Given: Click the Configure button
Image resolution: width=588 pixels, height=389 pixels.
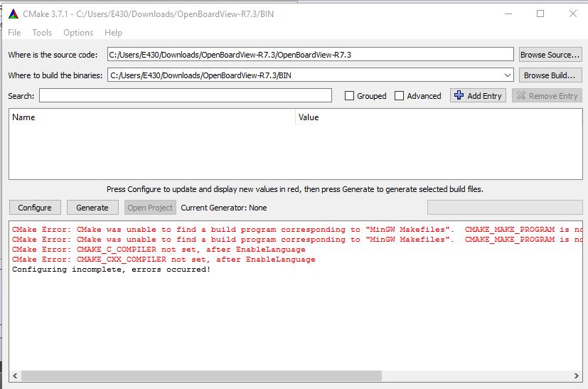Looking at the screenshot, I should [35, 208].
